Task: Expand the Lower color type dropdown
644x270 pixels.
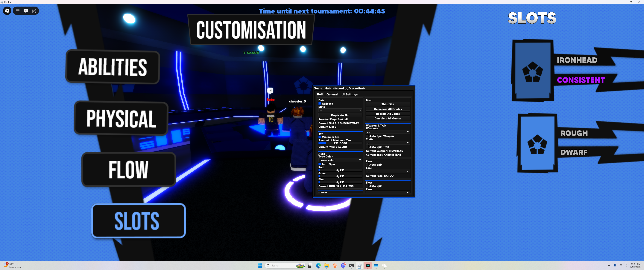Action: (340, 160)
